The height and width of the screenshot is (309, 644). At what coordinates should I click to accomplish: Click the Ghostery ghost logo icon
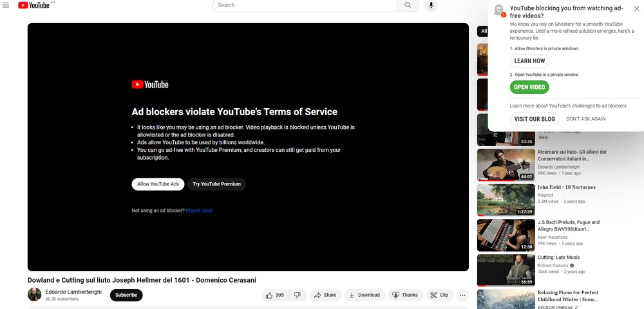click(x=500, y=10)
